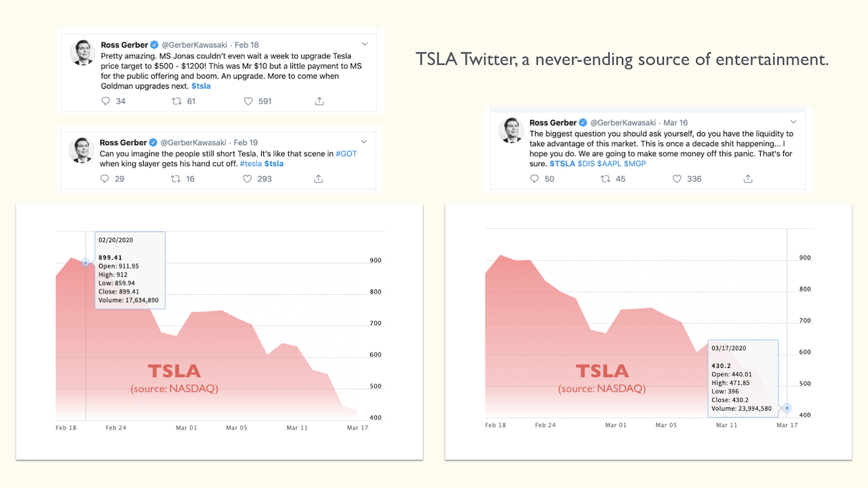Open dropdown chevron on Feb 18 tweet
The image size is (868, 488).
364,45
